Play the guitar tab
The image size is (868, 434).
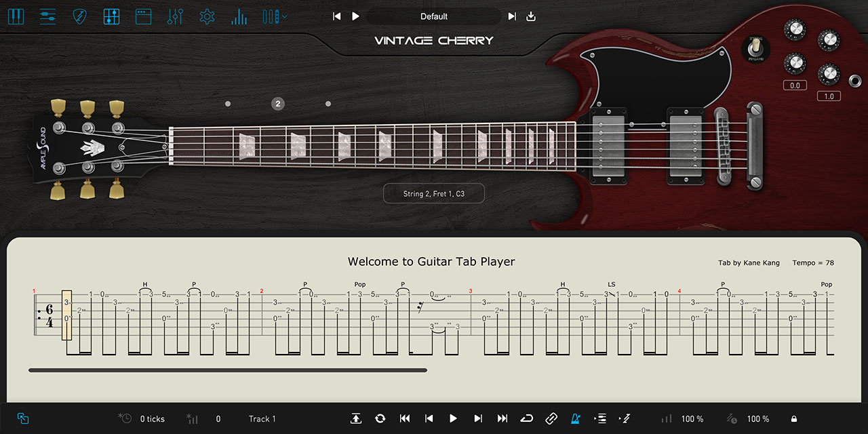453,419
